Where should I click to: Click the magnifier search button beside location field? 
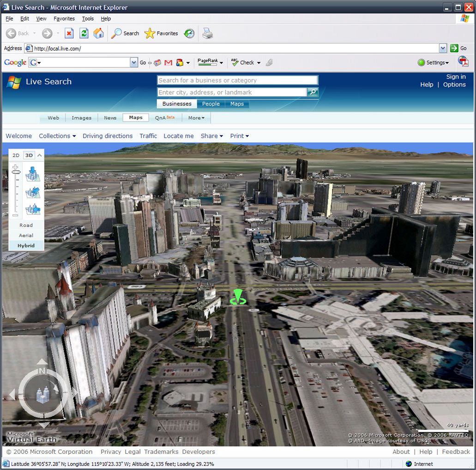(x=313, y=92)
